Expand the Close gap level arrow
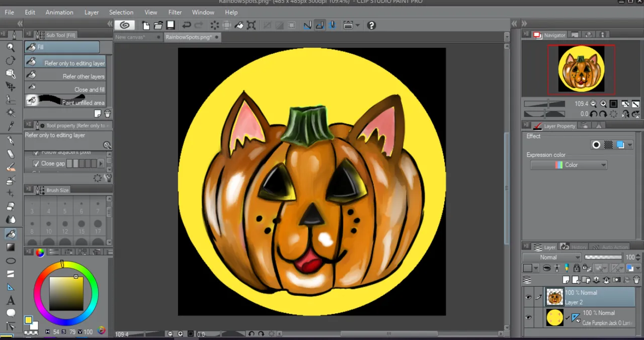 coord(101,163)
